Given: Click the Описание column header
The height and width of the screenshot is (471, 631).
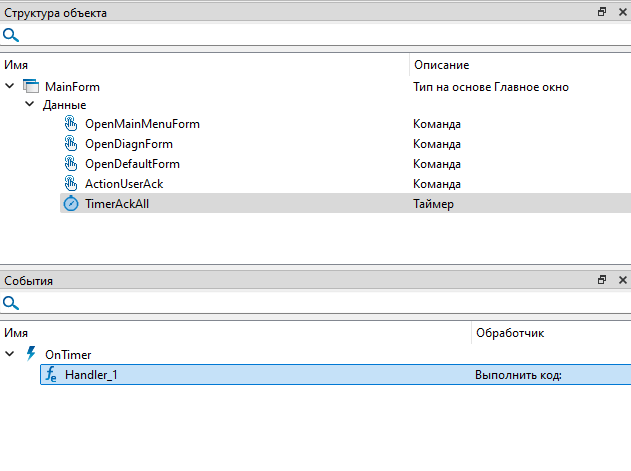Looking at the screenshot, I should point(441,65).
